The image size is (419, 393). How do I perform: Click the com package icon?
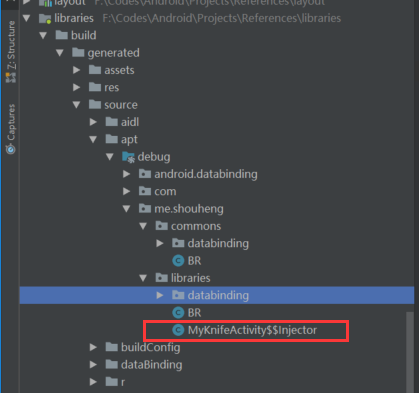[145, 191]
